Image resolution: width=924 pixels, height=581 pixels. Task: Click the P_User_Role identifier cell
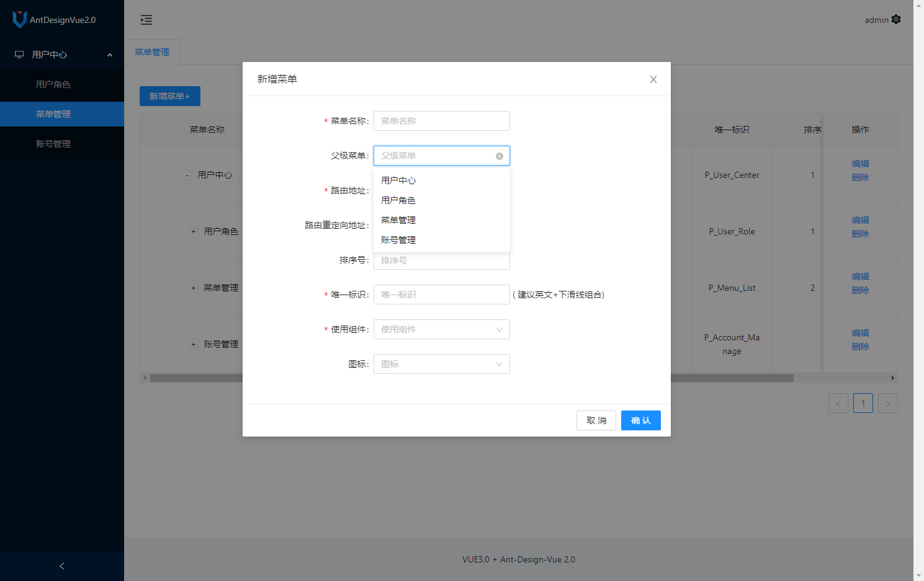732,231
